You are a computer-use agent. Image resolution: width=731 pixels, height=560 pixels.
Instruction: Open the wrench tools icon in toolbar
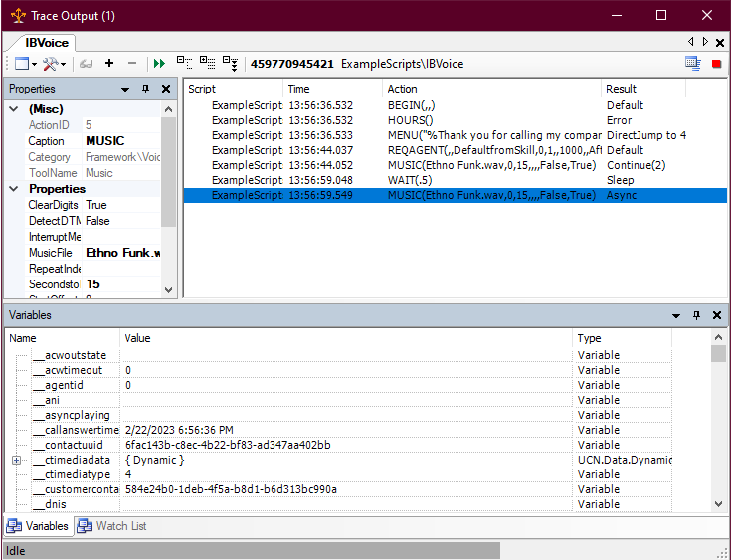[x=52, y=64]
